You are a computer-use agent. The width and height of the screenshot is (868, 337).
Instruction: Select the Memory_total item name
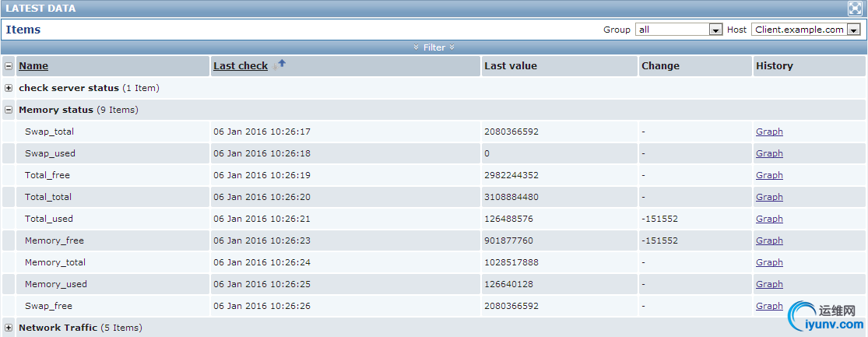point(55,262)
